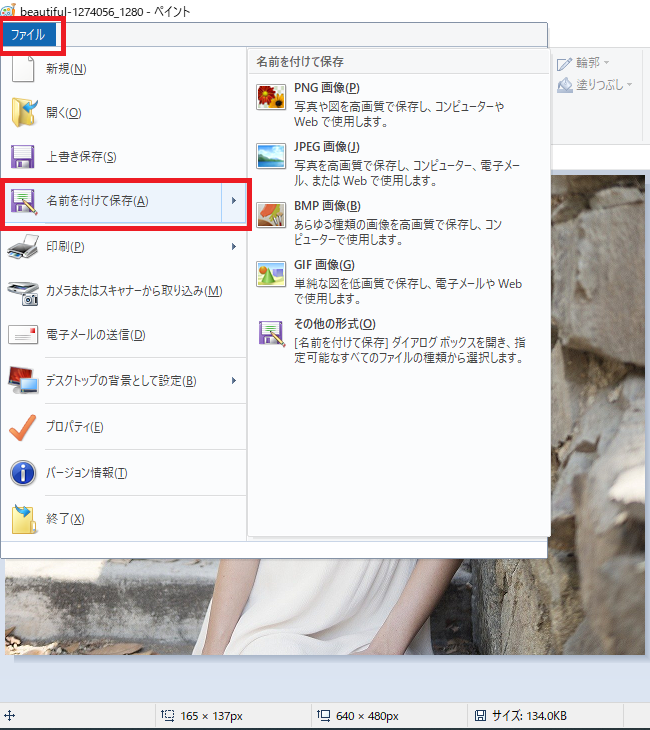Click the BMP 画像 paintbrush thumbnail icon

pyautogui.click(x=271, y=215)
